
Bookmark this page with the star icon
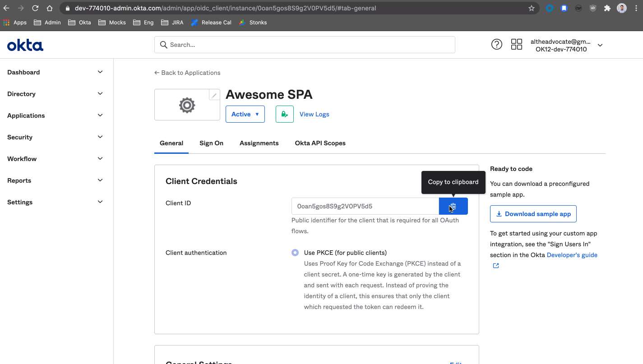click(x=531, y=8)
